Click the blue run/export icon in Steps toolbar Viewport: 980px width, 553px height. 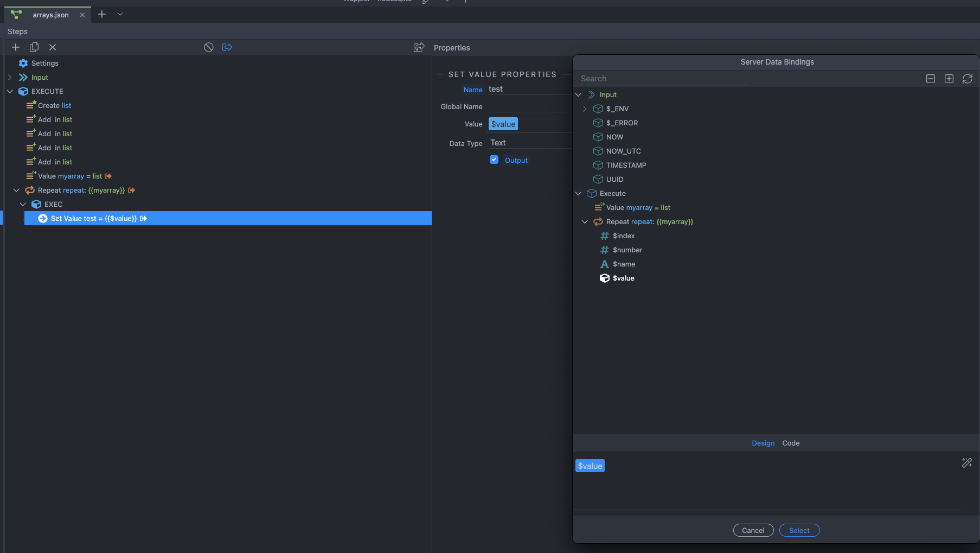pos(227,47)
